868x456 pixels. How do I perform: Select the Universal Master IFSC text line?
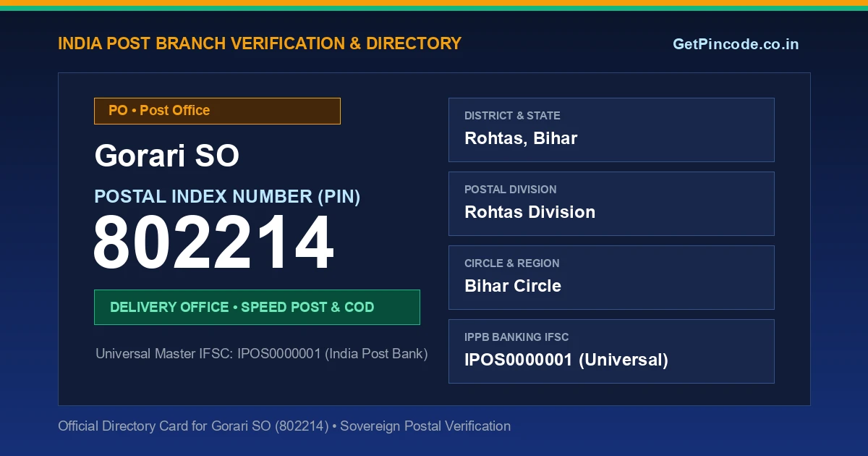click(x=262, y=354)
